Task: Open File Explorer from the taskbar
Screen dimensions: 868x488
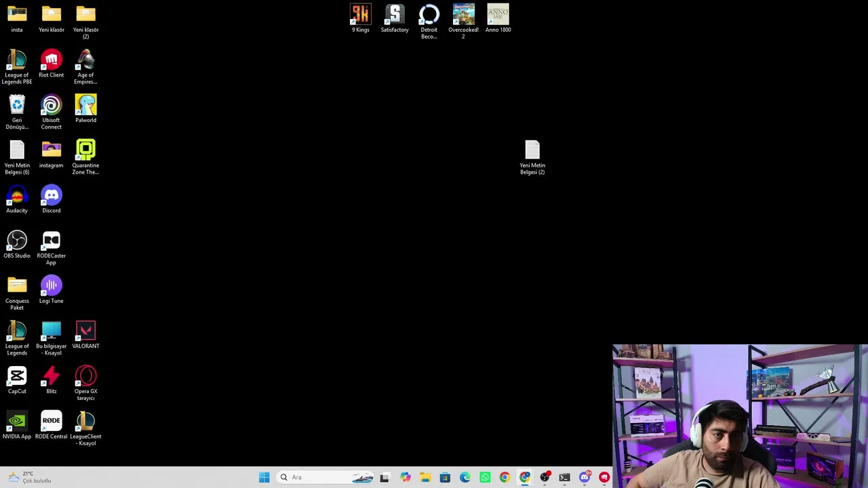Action: coord(425,477)
